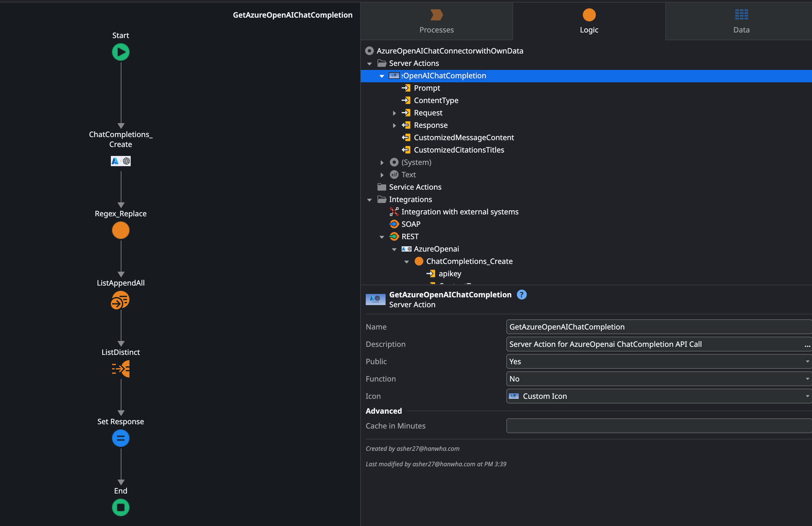Click the Service Actions folder icon
Image resolution: width=812 pixels, height=526 pixels.
(x=382, y=187)
